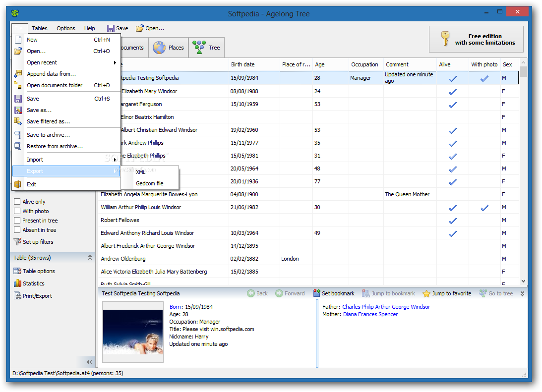Viewport: 542px width, 392px height.
Task: Click the green Tree icon
Action: click(x=199, y=47)
